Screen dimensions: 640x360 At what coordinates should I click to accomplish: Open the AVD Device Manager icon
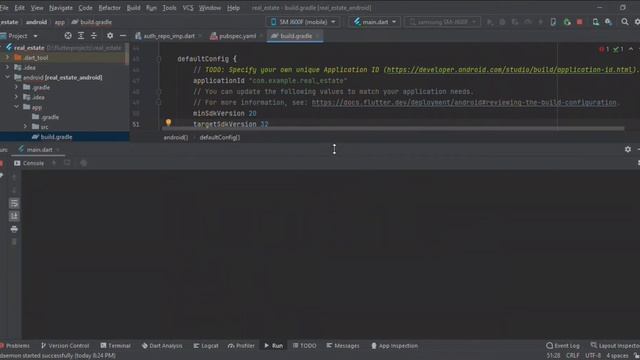(596, 22)
